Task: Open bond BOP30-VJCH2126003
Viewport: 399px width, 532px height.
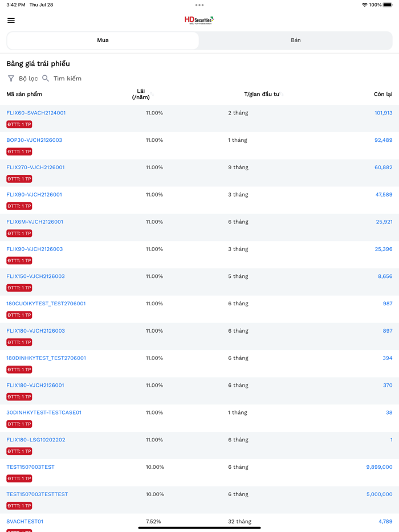Action: 34,140
